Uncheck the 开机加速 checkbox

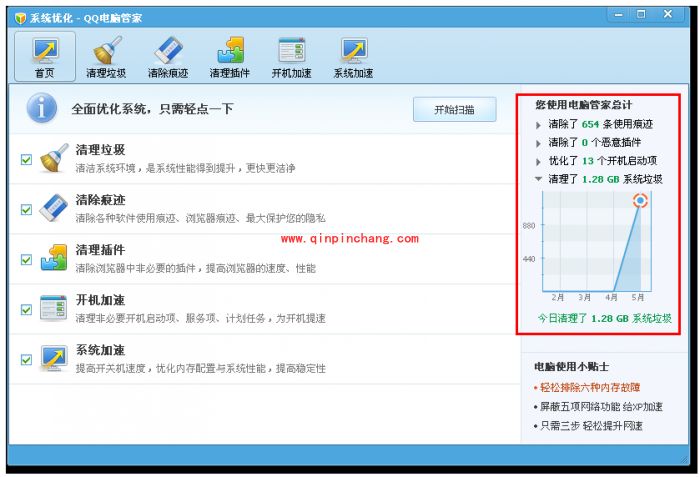point(26,310)
